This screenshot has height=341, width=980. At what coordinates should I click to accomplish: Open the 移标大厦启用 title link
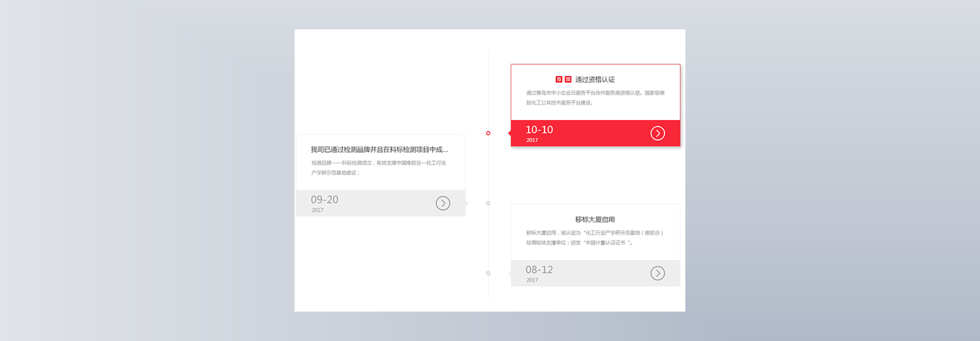pos(595,219)
